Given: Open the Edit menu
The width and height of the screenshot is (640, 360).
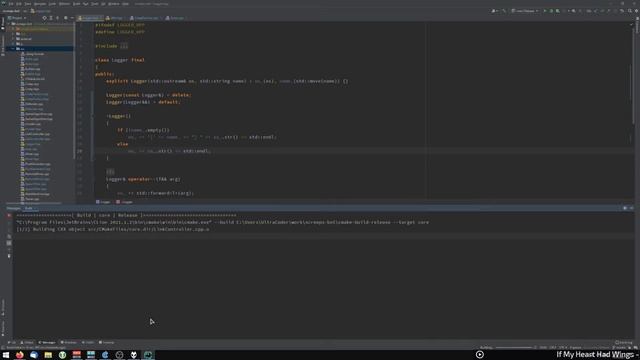Looking at the screenshot, I should click(19, 4).
